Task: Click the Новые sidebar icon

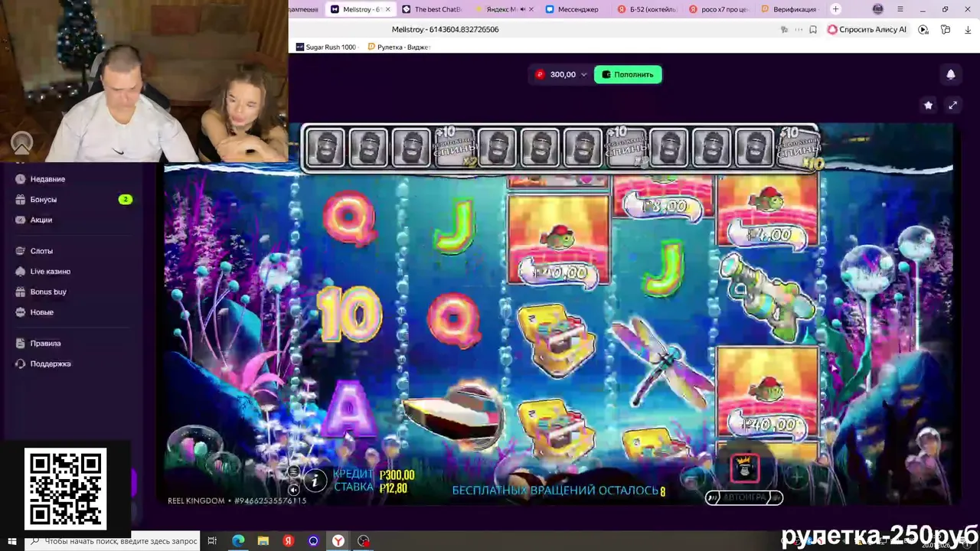Action: click(21, 313)
